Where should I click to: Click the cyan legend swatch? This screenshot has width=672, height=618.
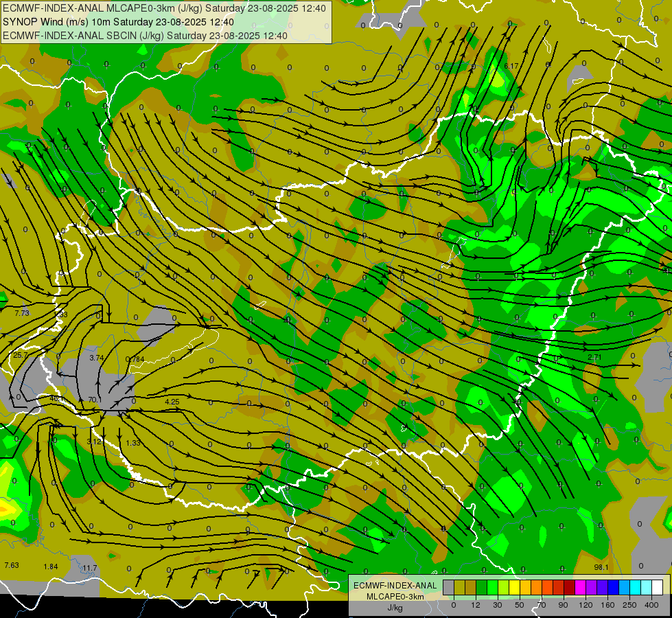pos(636,588)
